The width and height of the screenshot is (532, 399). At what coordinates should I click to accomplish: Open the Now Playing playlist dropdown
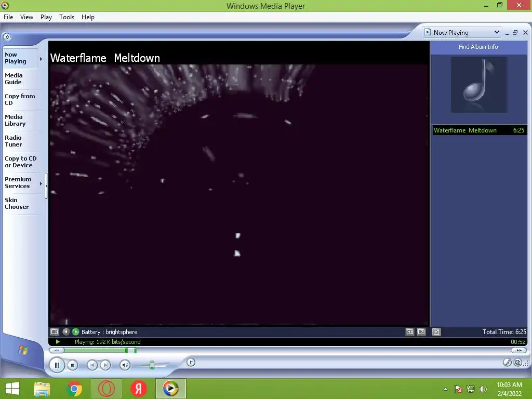point(462,33)
